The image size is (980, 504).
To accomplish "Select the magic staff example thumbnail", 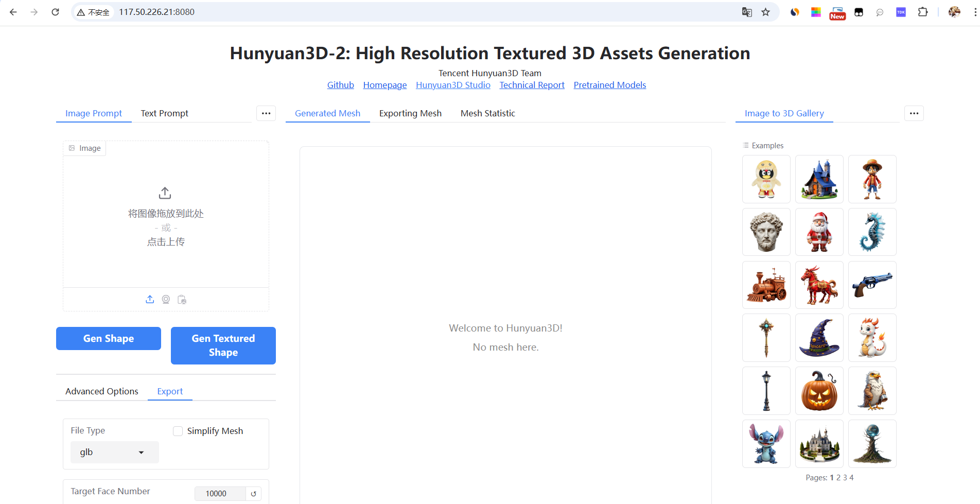I will [x=766, y=338].
